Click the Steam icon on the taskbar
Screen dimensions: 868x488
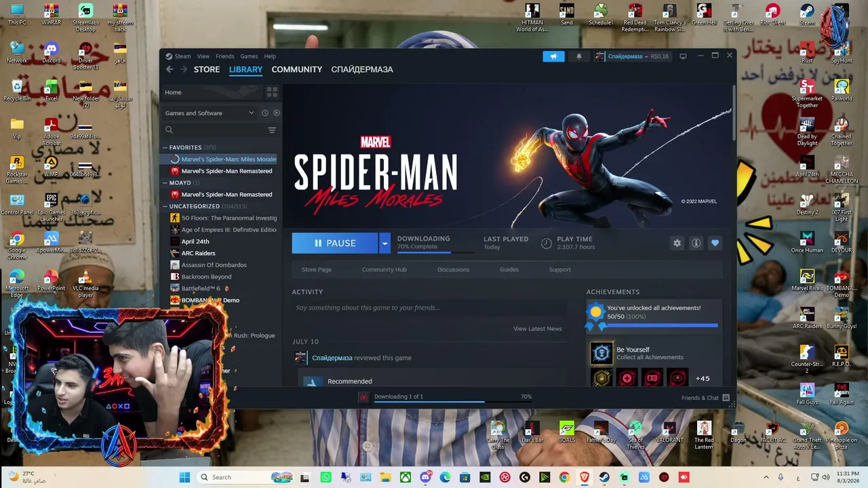(x=604, y=477)
